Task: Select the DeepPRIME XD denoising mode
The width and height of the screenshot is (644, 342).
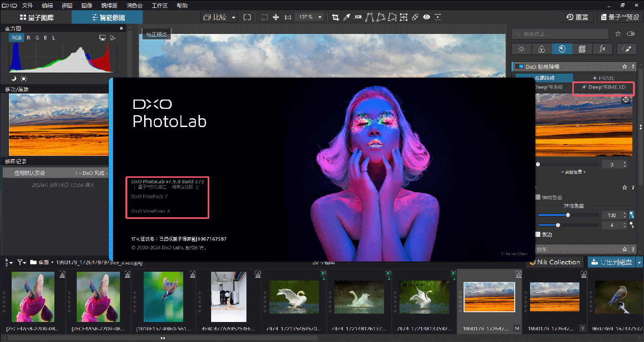Action: 603,87
